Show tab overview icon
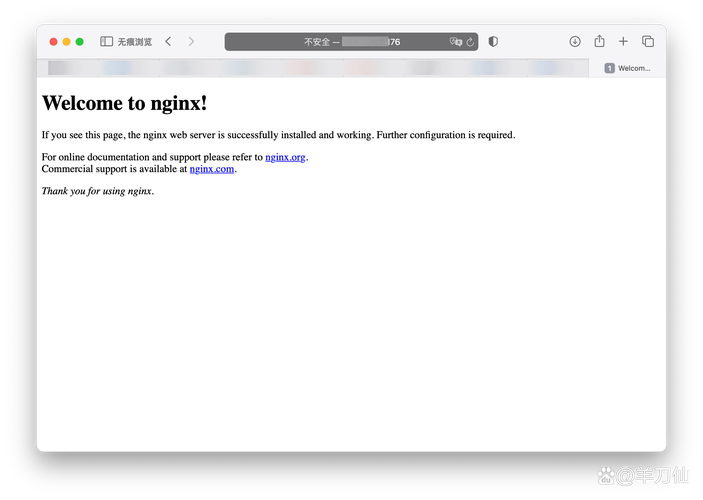 (648, 42)
